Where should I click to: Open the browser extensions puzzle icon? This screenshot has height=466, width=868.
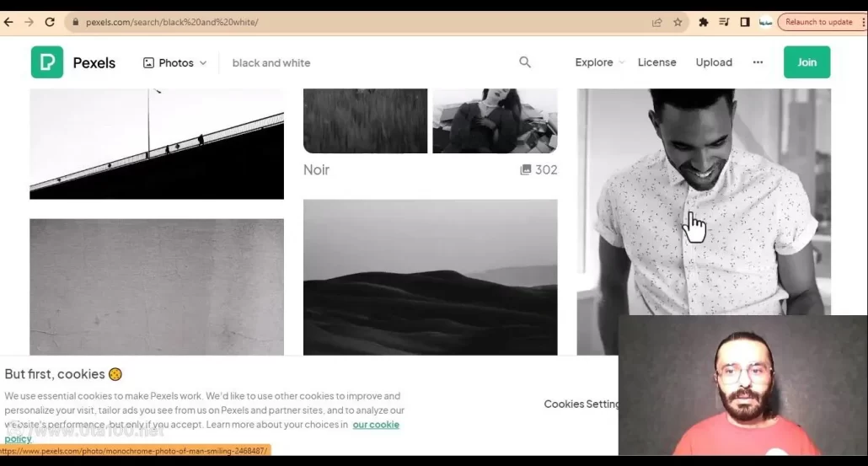[704, 23]
